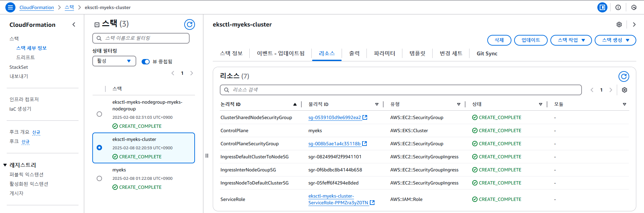644x213 pixels.
Task: Refresh the resources table
Action: point(624,76)
